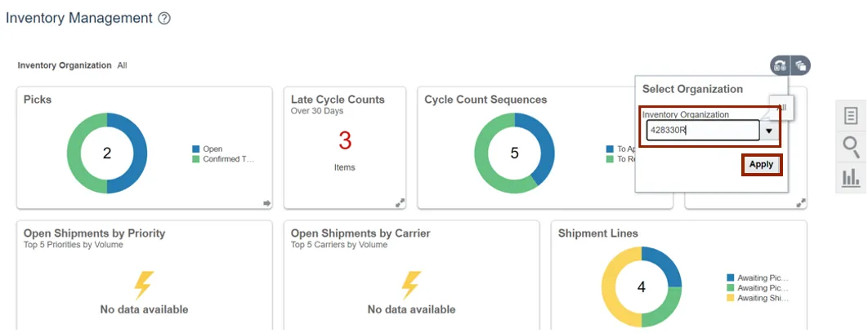Expand the Late Cycle Counts card
This screenshot has height=333, width=868.
pos(400,202)
